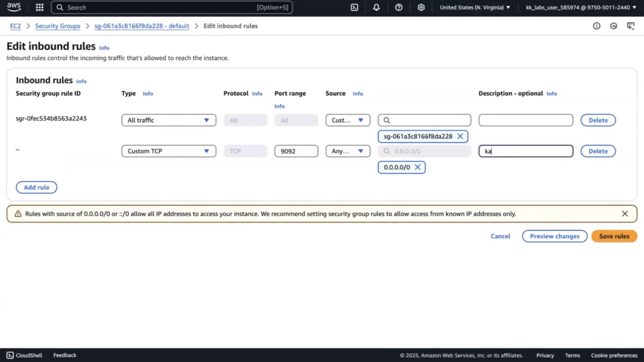Image resolution: width=644 pixels, height=362 pixels.
Task: Open the help question mark menu
Action: tap(398, 7)
